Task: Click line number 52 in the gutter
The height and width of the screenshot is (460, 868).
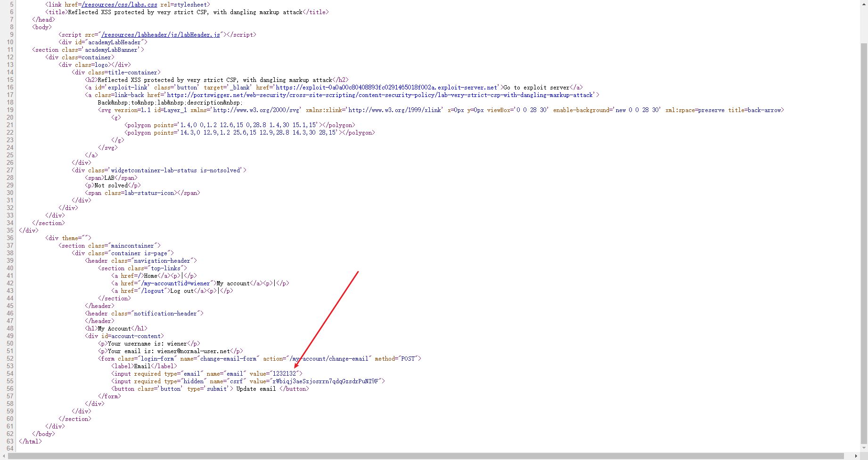Action: click(10, 359)
